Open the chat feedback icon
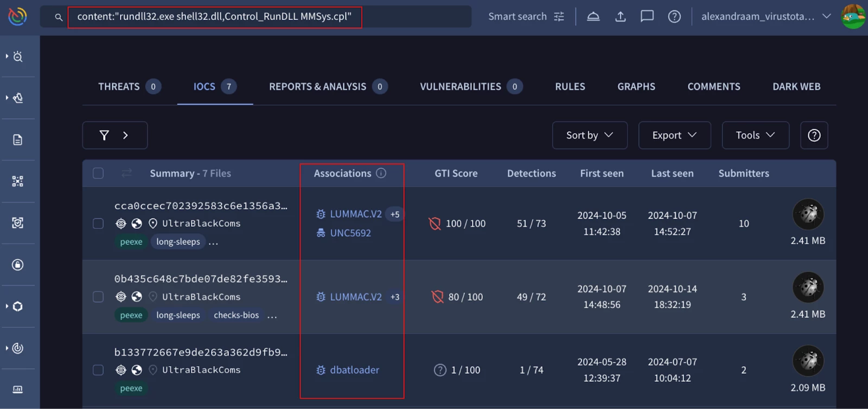This screenshot has width=868, height=409. (x=647, y=17)
